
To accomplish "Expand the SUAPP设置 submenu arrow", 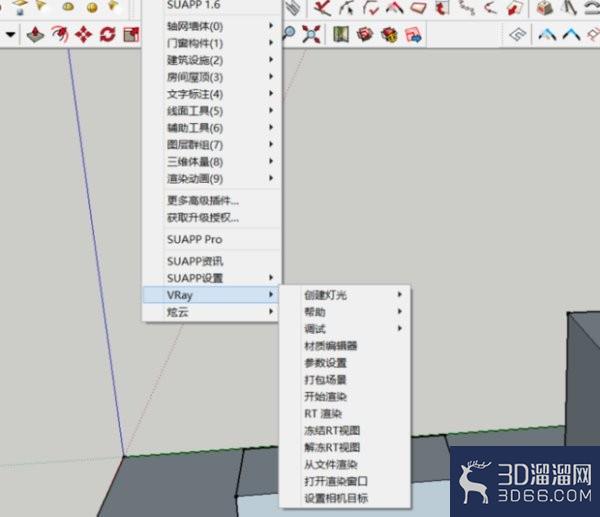I will (271, 277).
